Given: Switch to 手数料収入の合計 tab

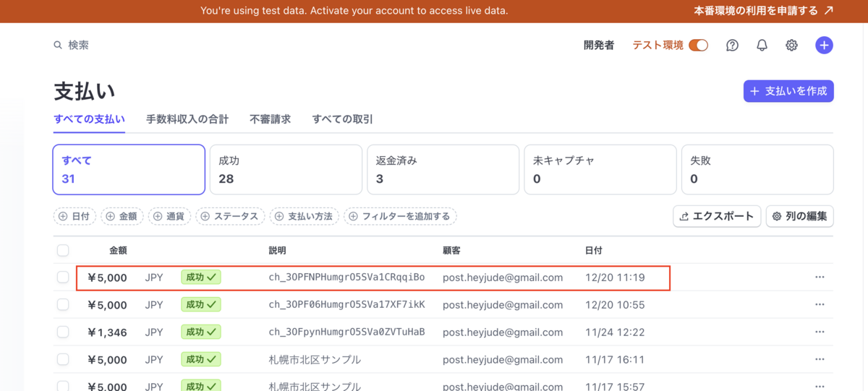Looking at the screenshot, I should (x=187, y=119).
